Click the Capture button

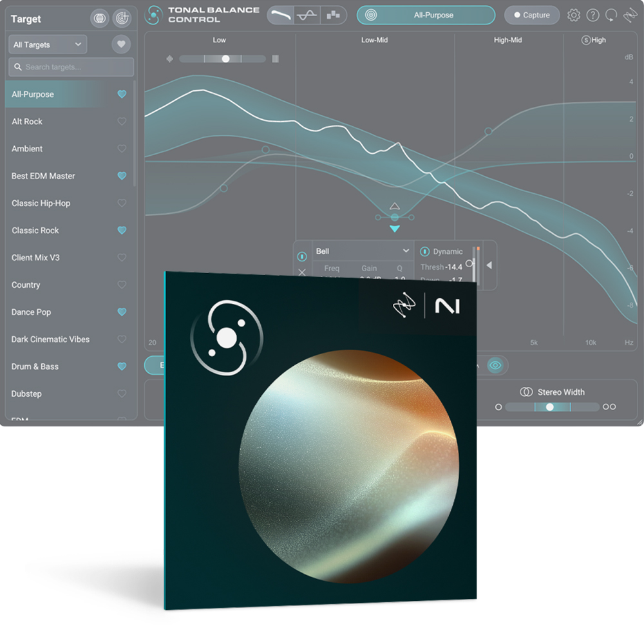[531, 15]
